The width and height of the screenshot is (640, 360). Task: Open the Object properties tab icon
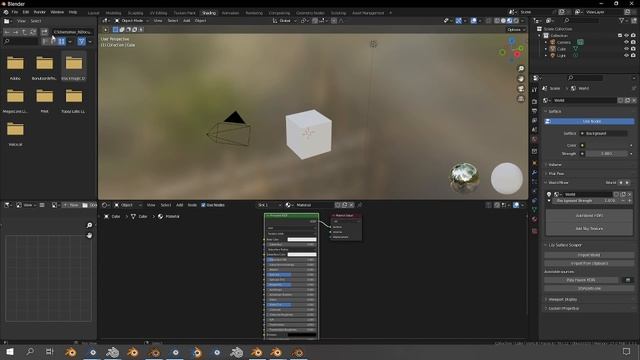(x=535, y=163)
